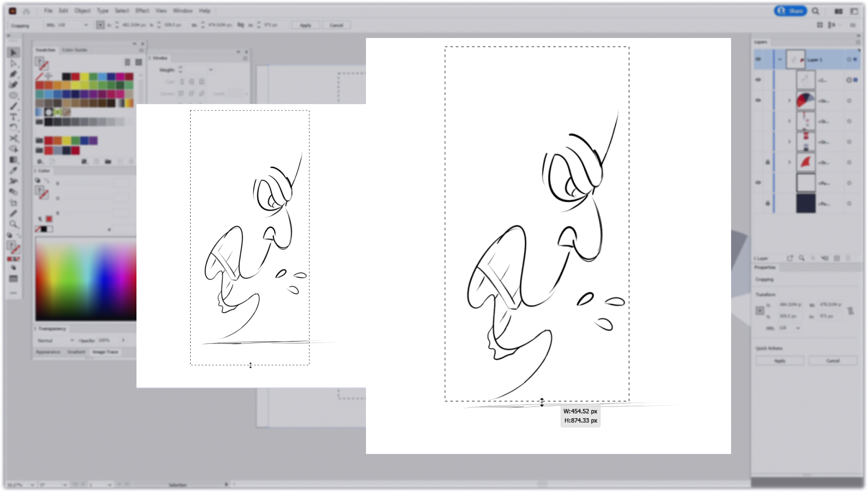
Task: Switch to the Image Trace tab
Action: tap(105, 352)
